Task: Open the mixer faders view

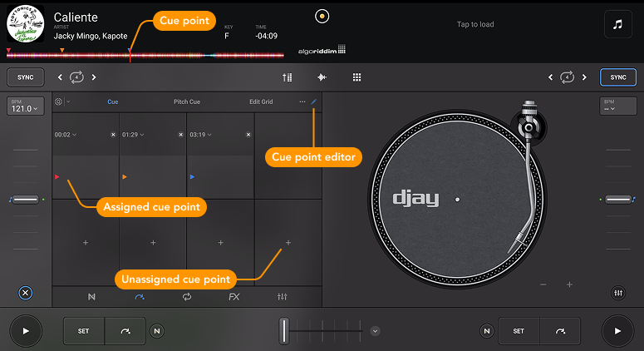Action: click(288, 77)
